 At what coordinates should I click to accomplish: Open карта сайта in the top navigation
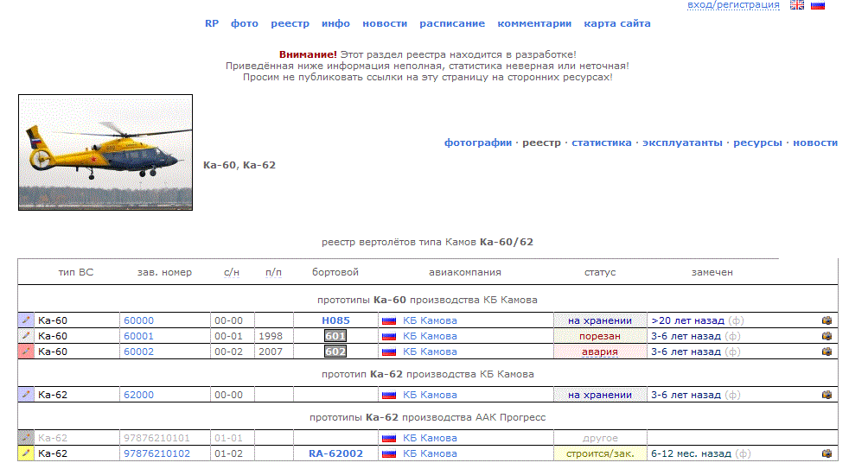click(617, 23)
